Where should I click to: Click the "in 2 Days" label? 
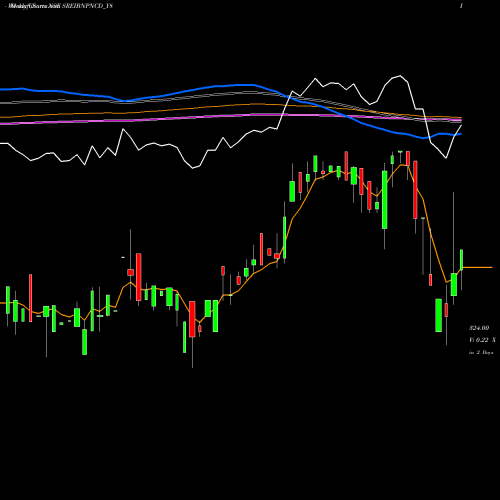pos(481,352)
